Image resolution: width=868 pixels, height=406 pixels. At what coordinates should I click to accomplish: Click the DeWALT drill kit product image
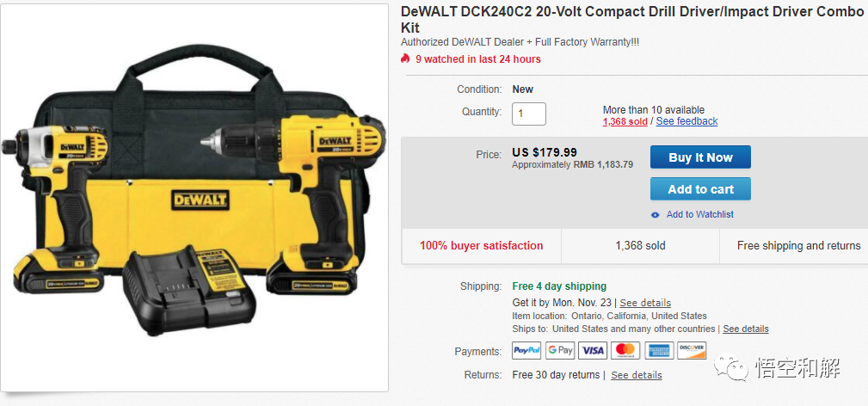click(x=194, y=198)
